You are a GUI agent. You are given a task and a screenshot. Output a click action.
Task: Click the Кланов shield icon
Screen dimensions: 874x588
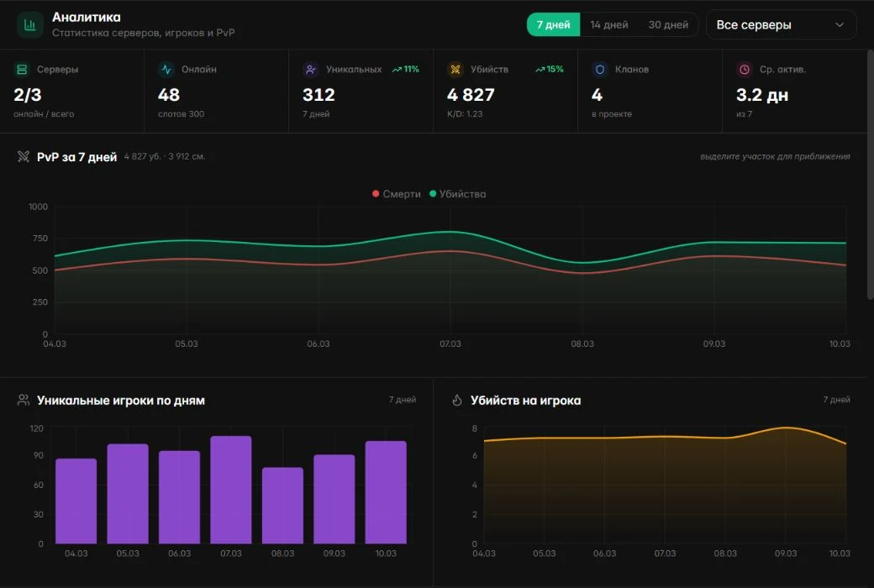click(x=600, y=69)
